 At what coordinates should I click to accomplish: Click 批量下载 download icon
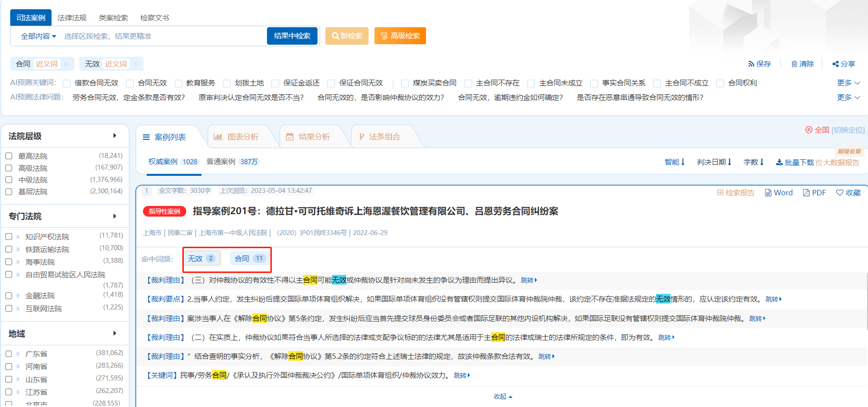pos(779,162)
